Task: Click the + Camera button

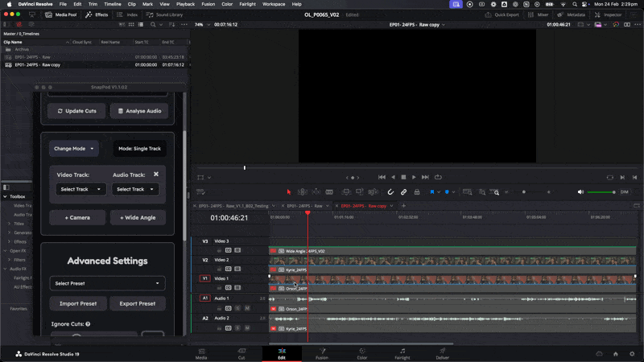Action: (x=77, y=217)
